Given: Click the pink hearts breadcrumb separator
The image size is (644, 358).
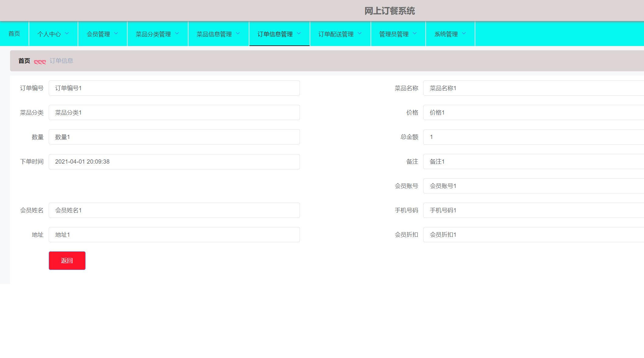Looking at the screenshot, I should tap(40, 62).
